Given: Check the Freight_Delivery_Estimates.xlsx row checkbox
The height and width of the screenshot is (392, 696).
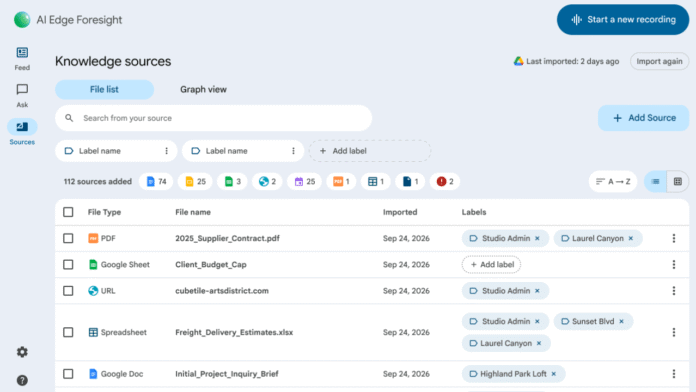Looking at the screenshot, I should point(68,332).
